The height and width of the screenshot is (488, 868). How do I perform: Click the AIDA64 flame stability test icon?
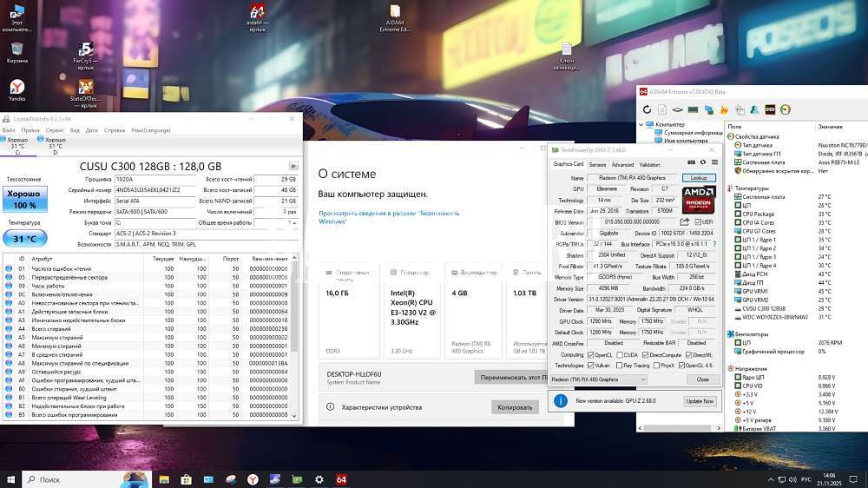723,110
